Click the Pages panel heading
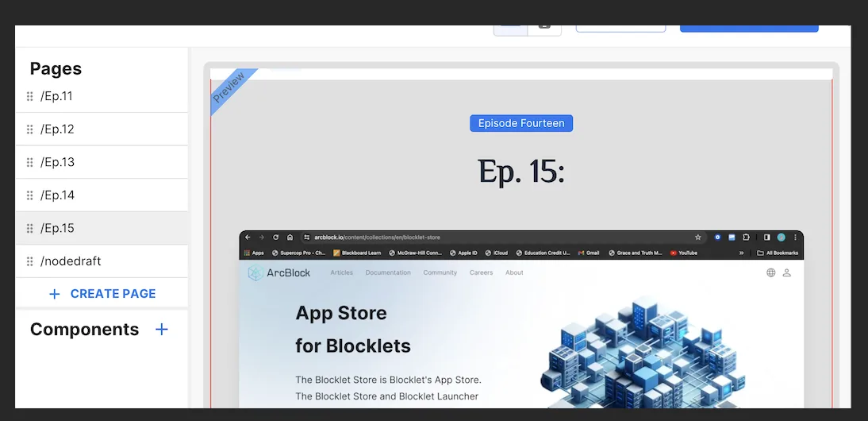 (x=56, y=68)
